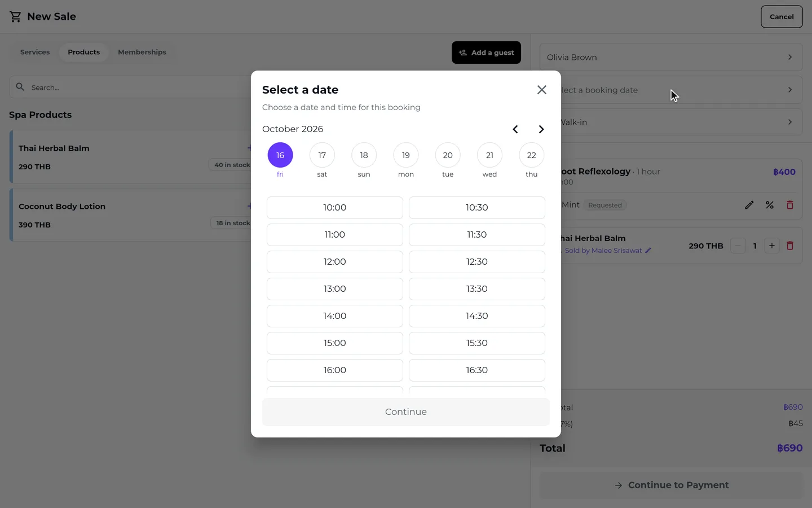Viewport: 812px width, 508px height.
Task: Go to next week arrow
Action: click(541, 129)
